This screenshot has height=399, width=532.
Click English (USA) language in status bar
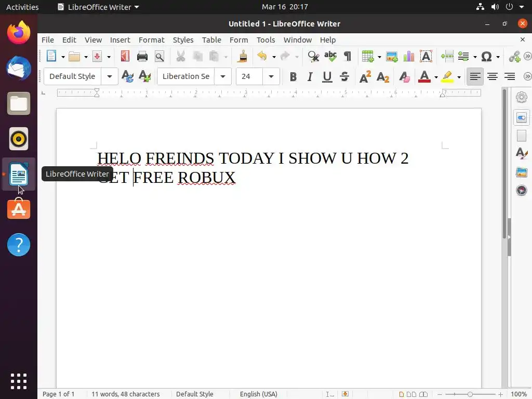259,394
